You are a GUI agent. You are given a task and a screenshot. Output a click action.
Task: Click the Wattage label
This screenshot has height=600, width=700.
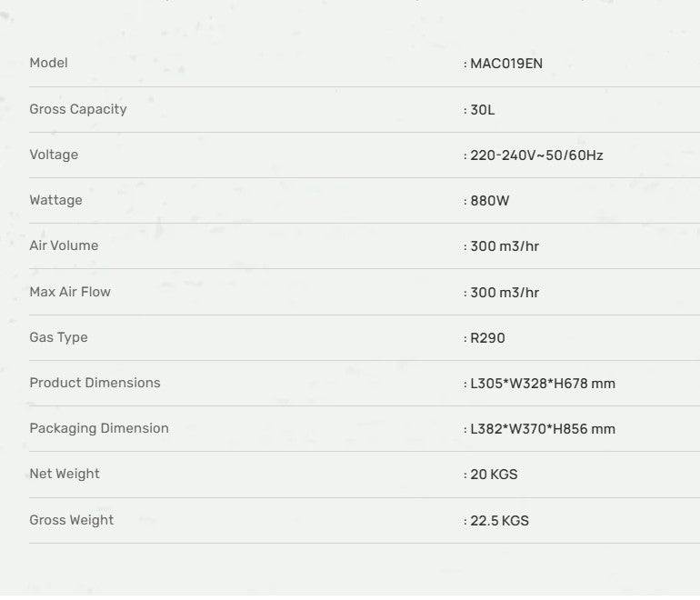[x=55, y=200]
